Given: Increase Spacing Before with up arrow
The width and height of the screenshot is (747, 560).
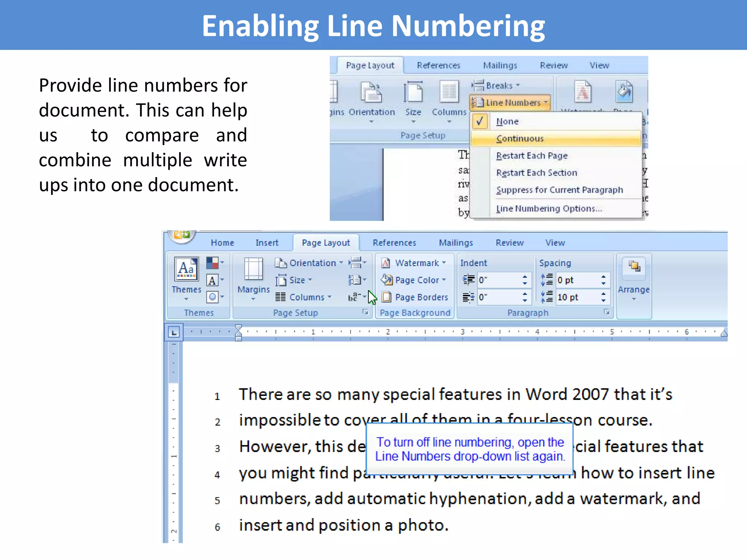Looking at the screenshot, I should pyautogui.click(x=604, y=277).
